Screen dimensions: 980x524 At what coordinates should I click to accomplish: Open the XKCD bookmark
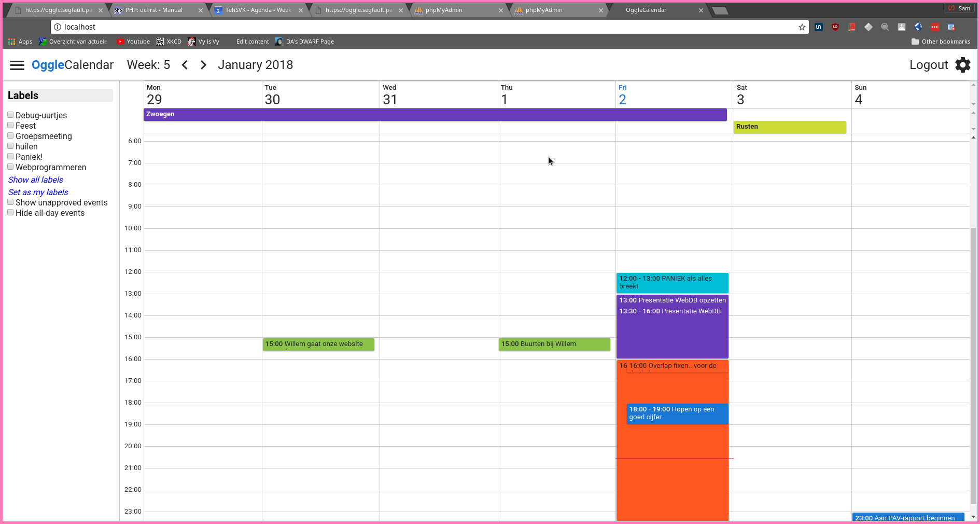click(169, 42)
